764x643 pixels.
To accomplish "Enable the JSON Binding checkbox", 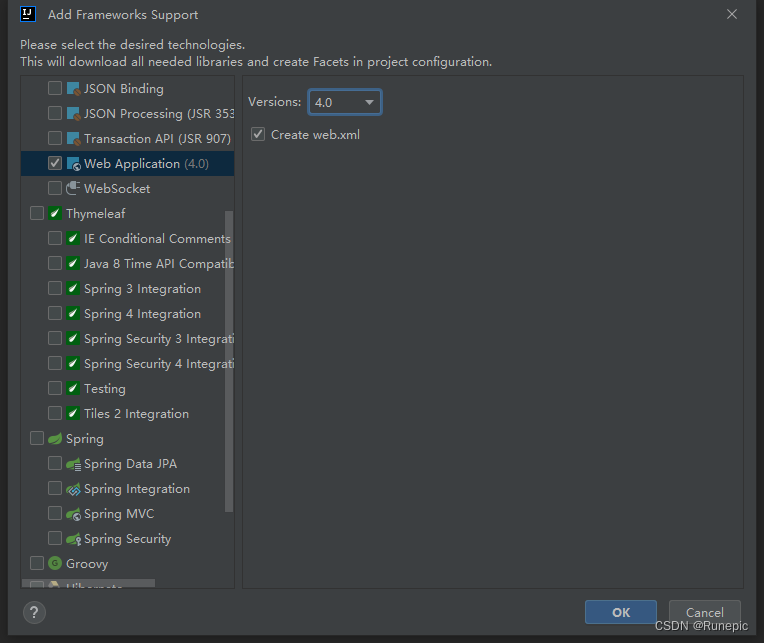I will [x=55, y=88].
